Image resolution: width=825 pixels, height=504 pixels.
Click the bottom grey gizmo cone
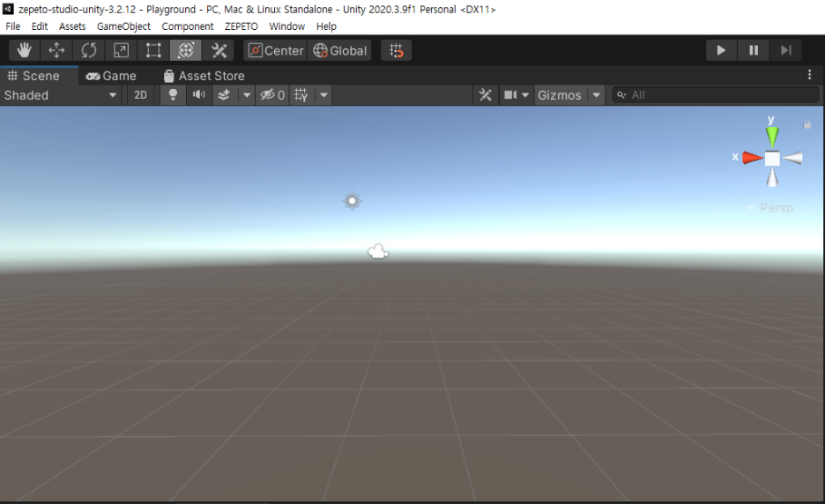[x=772, y=177]
